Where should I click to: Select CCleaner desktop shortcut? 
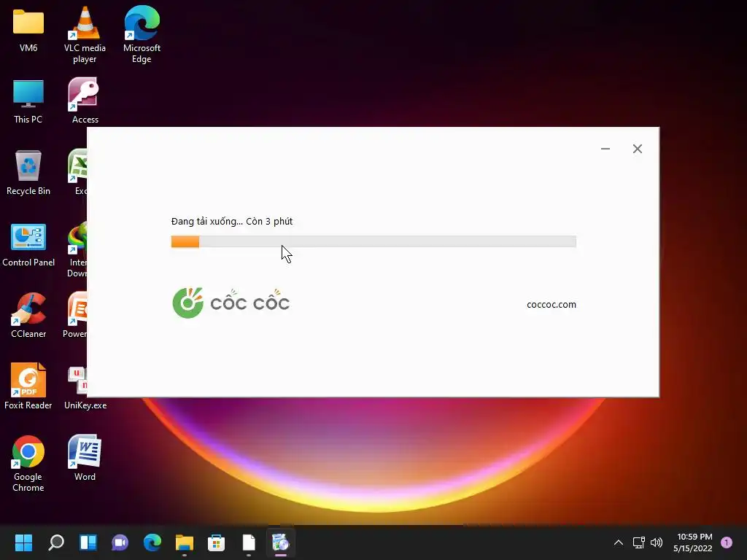pyautogui.click(x=28, y=315)
